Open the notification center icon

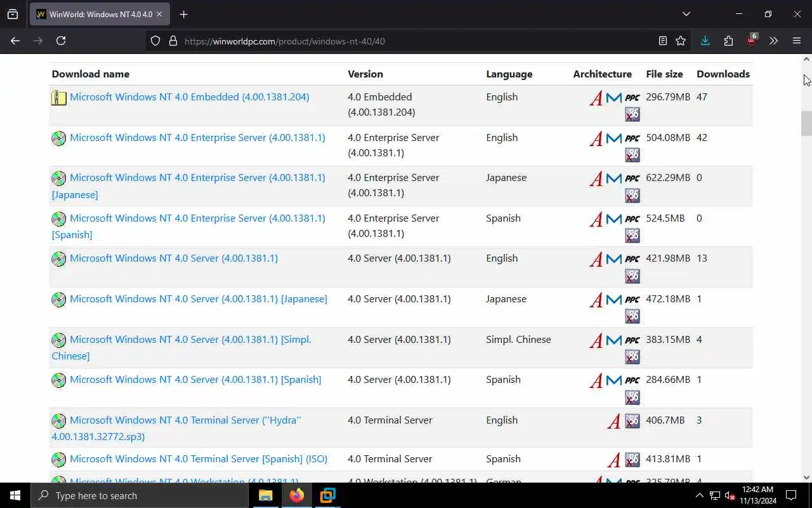791,495
